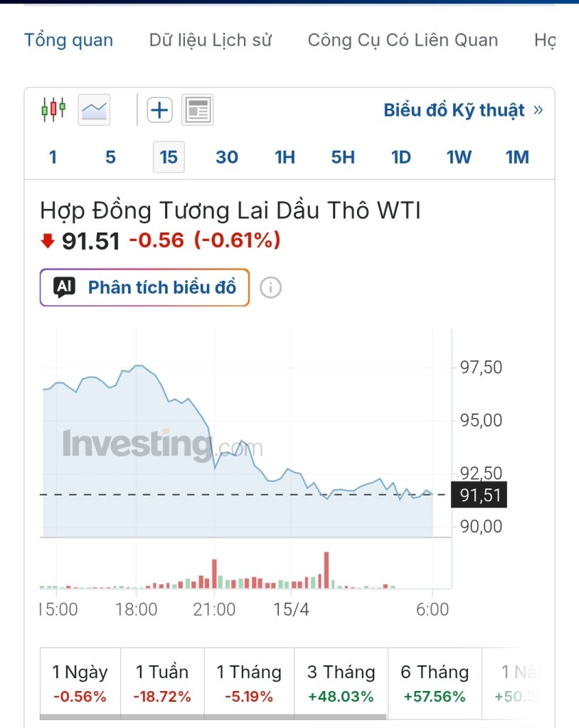Click the plus add indicator icon
The height and width of the screenshot is (728, 579).
160,110
